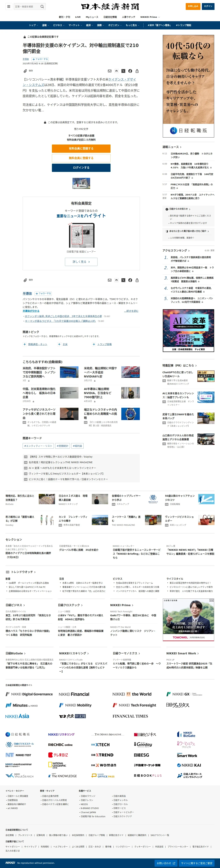Open the AI×変革 conference banner

pos(188,331)
